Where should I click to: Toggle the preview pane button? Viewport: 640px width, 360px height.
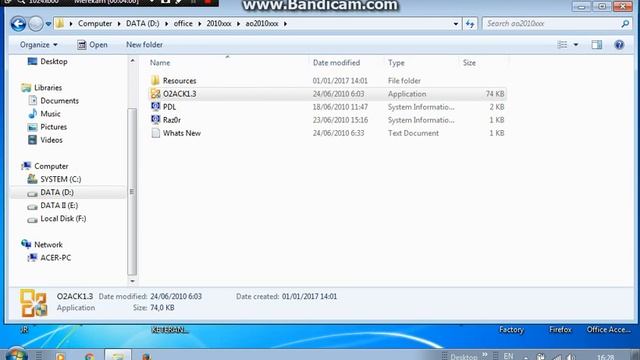pos(596,44)
